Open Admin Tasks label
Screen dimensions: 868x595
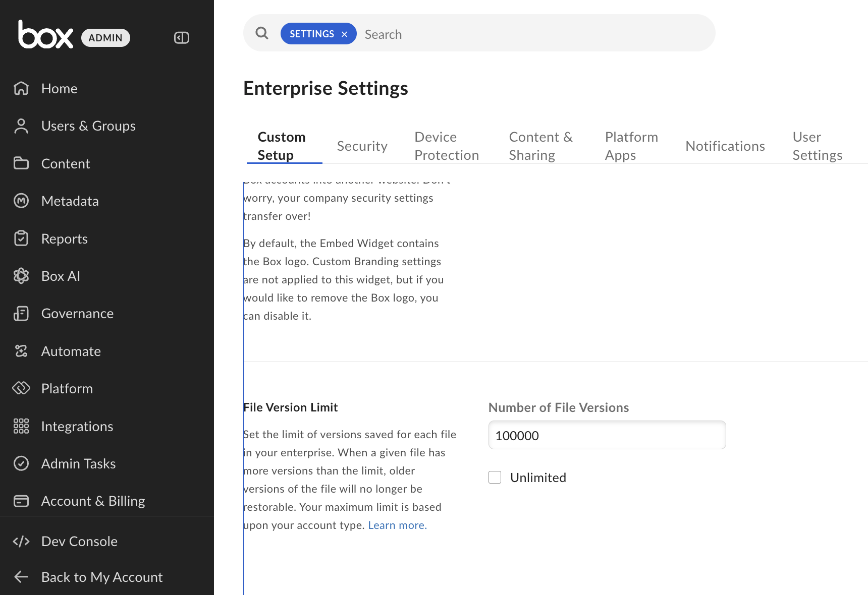pos(79,464)
